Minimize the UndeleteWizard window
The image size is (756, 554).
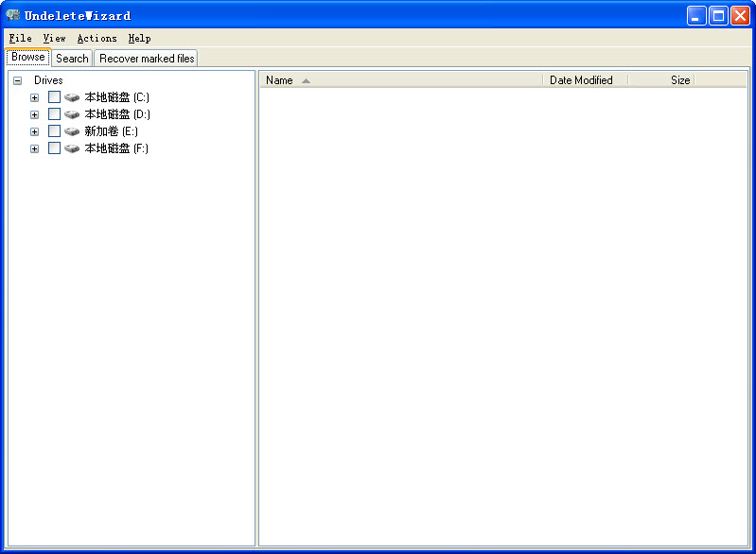pos(696,15)
